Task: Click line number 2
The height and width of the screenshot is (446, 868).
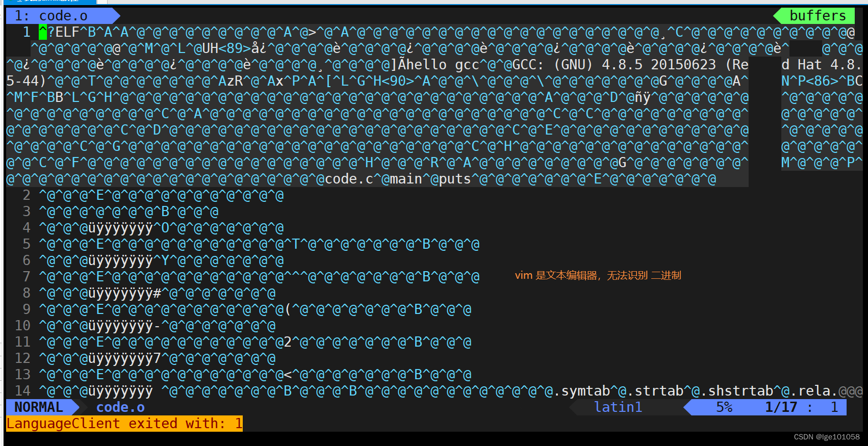Action: pos(27,195)
